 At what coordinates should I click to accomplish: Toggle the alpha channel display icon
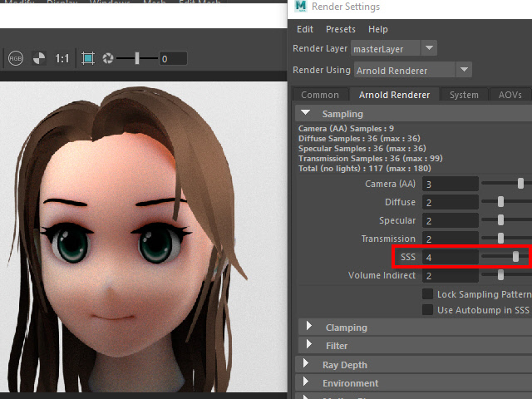(39, 58)
